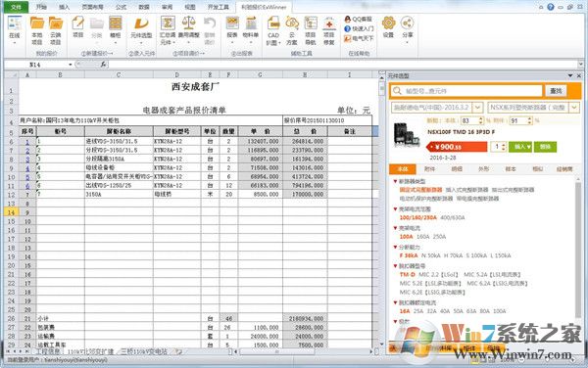Open the Name Box dropdown showing N14

tap(71, 65)
